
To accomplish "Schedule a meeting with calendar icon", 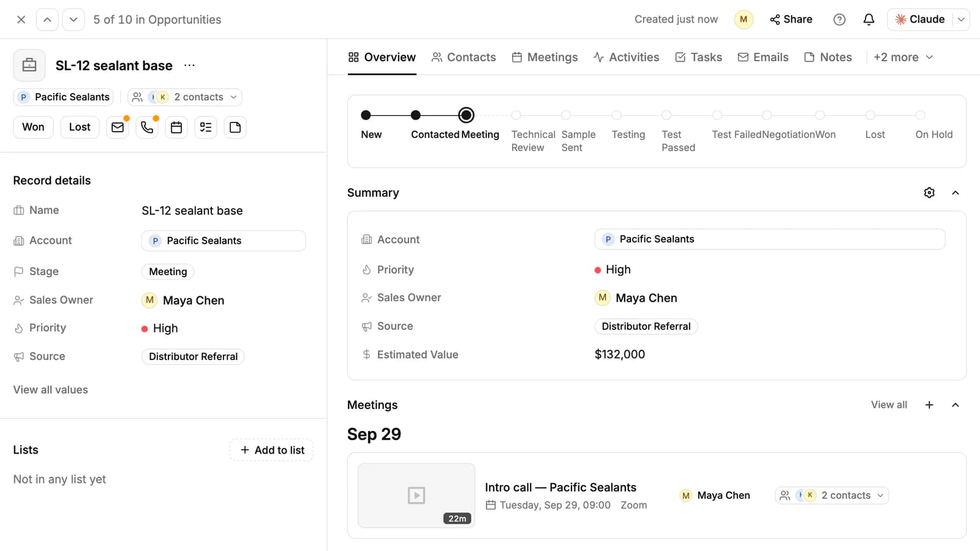I will (176, 127).
